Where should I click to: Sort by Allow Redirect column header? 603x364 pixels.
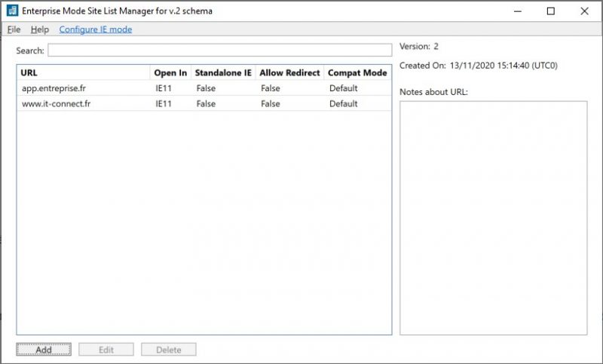tap(289, 72)
